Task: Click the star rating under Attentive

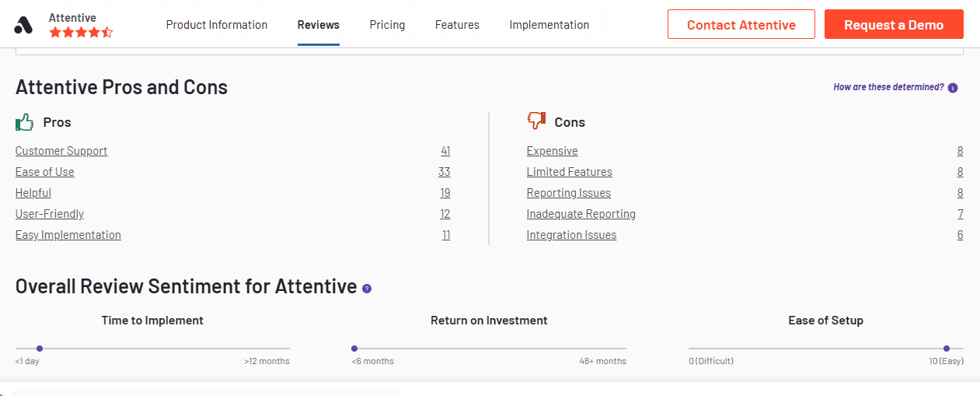Action: coord(81,33)
